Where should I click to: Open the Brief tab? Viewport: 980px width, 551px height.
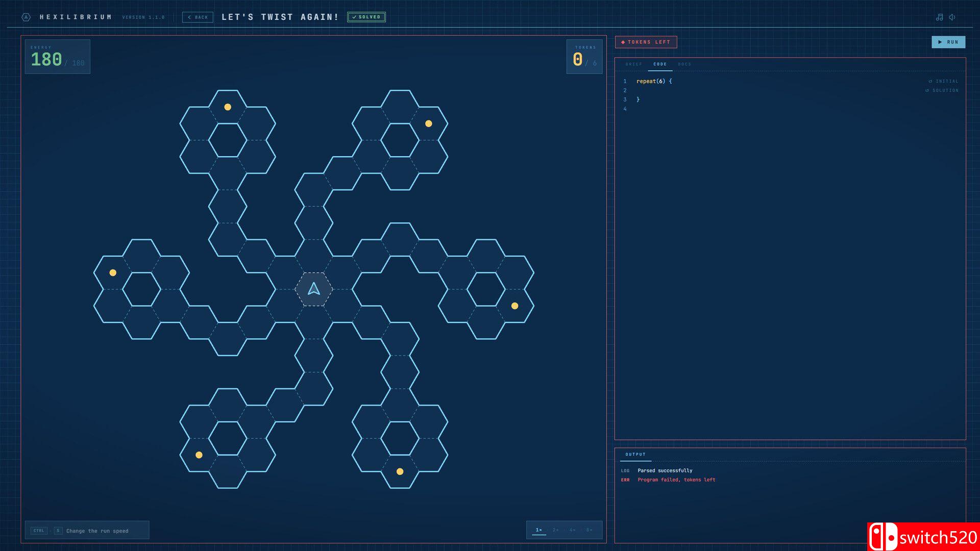point(634,64)
